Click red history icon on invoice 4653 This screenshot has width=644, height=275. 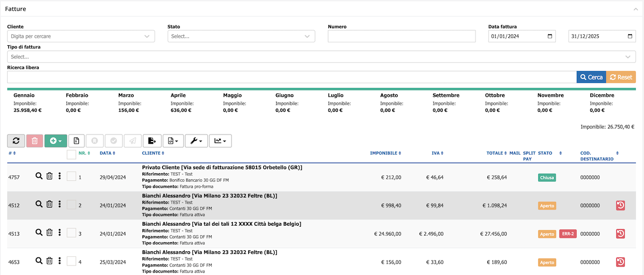coord(620,262)
